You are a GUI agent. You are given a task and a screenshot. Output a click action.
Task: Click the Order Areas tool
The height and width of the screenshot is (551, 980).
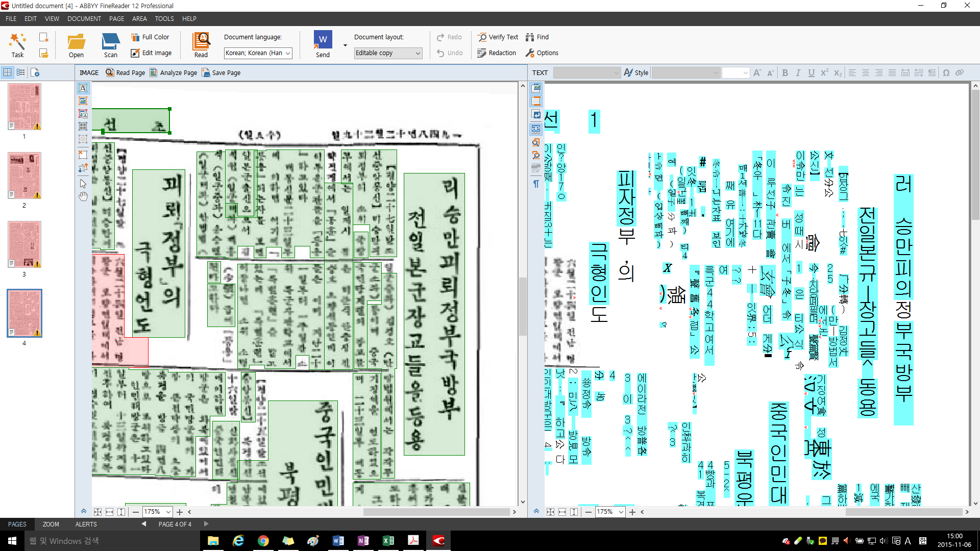pyautogui.click(x=83, y=168)
